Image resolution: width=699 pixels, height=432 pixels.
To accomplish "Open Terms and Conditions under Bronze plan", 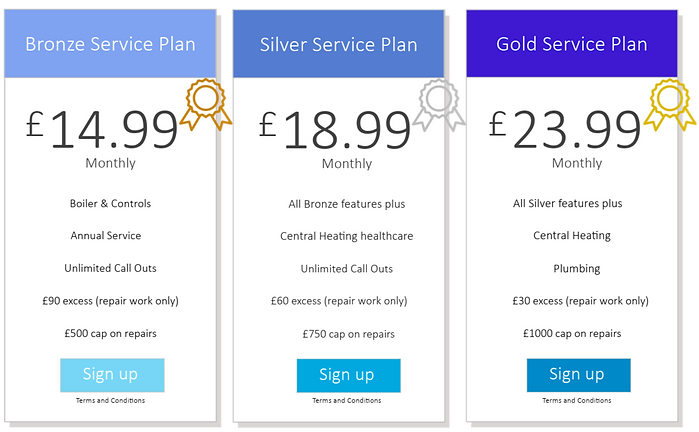I will click(x=111, y=400).
